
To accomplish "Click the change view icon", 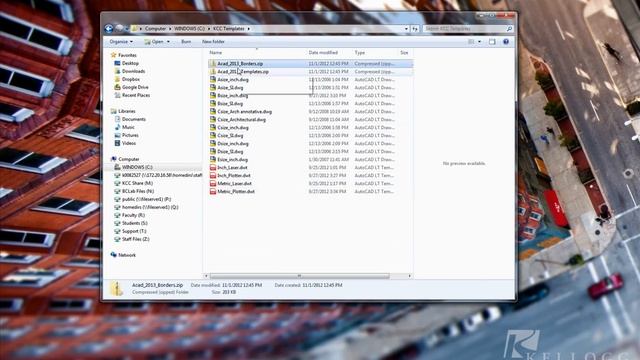I will pos(471,42).
